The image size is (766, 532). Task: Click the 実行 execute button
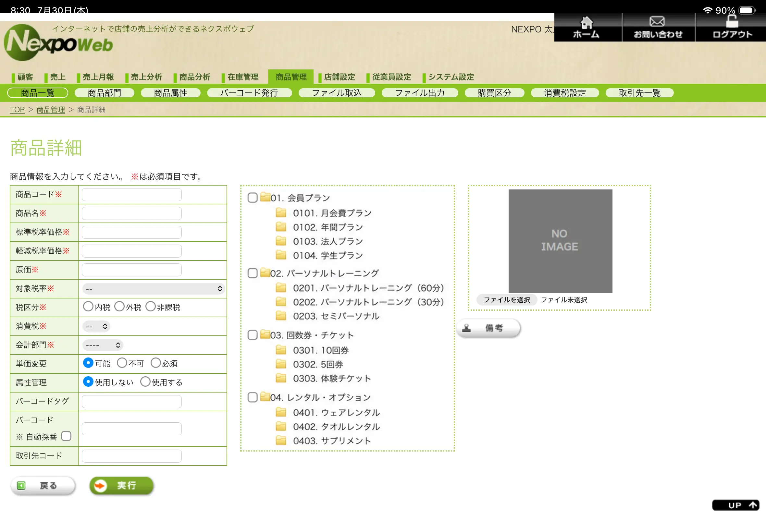coord(122,486)
